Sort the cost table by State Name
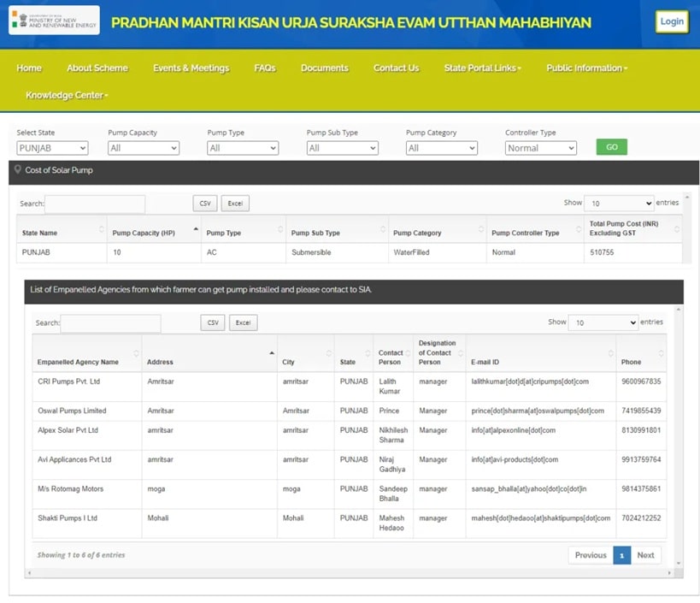Image resolution: width=700 pixels, height=603 pixels. pyautogui.click(x=62, y=229)
